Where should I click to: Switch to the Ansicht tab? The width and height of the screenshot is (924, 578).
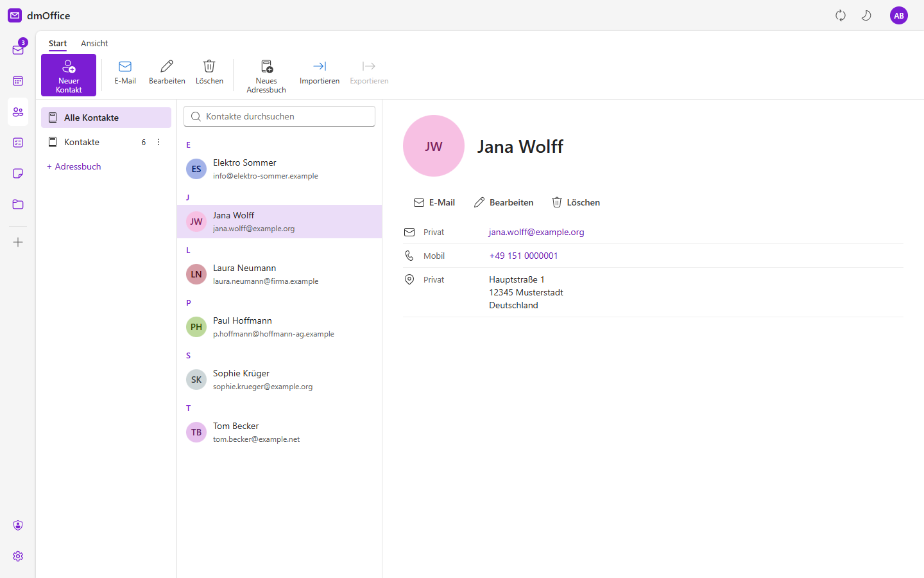coord(94,44)
